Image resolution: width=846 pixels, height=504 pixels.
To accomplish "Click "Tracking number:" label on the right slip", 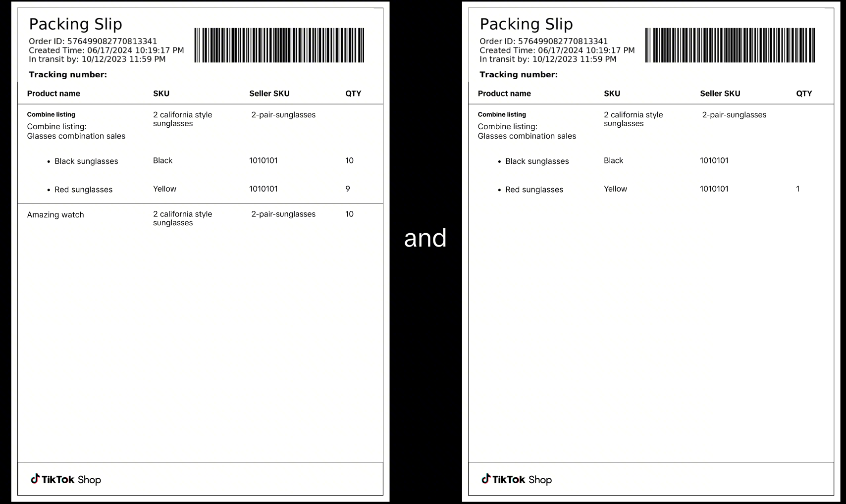I will 519,75.
